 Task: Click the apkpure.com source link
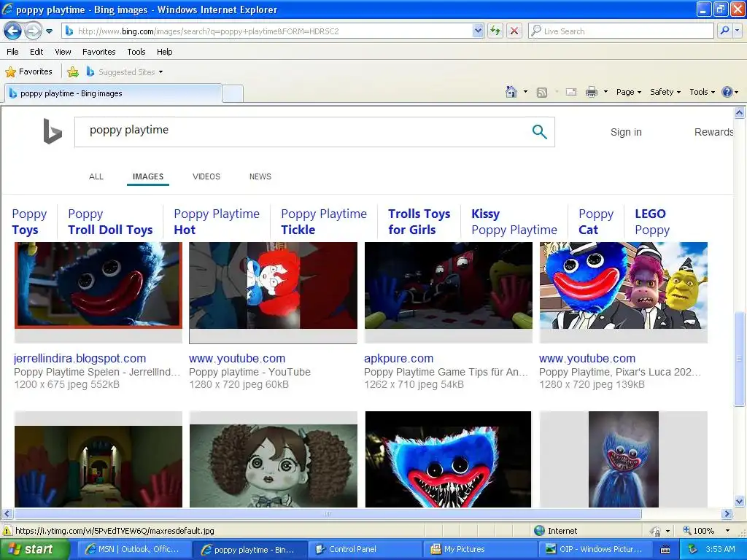[399, 358]
